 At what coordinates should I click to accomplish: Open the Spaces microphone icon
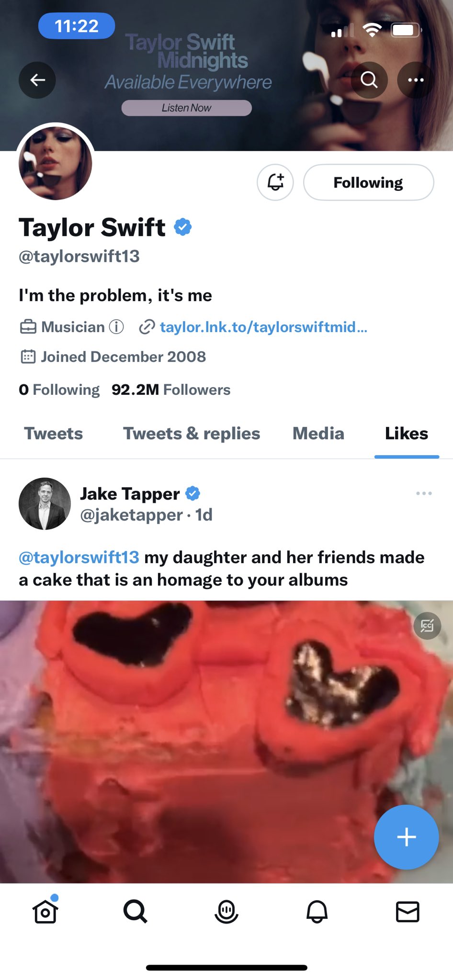tap(226, 911)
